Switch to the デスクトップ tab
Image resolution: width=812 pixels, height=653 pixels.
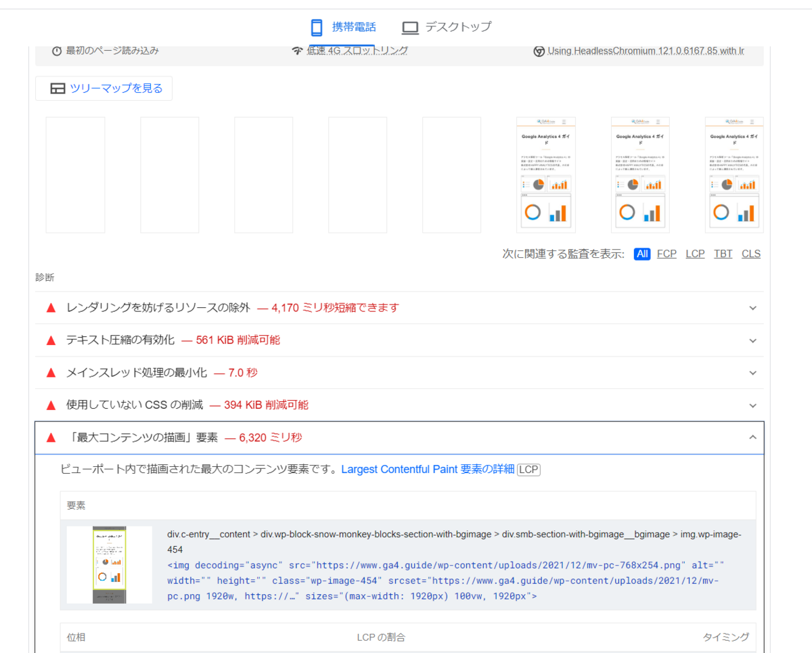446,28
